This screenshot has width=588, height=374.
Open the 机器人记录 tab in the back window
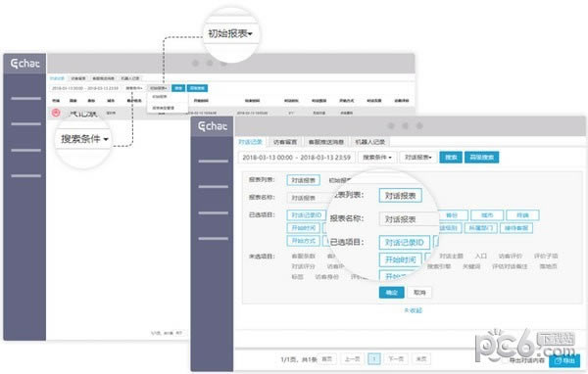(x=130, y=78)
